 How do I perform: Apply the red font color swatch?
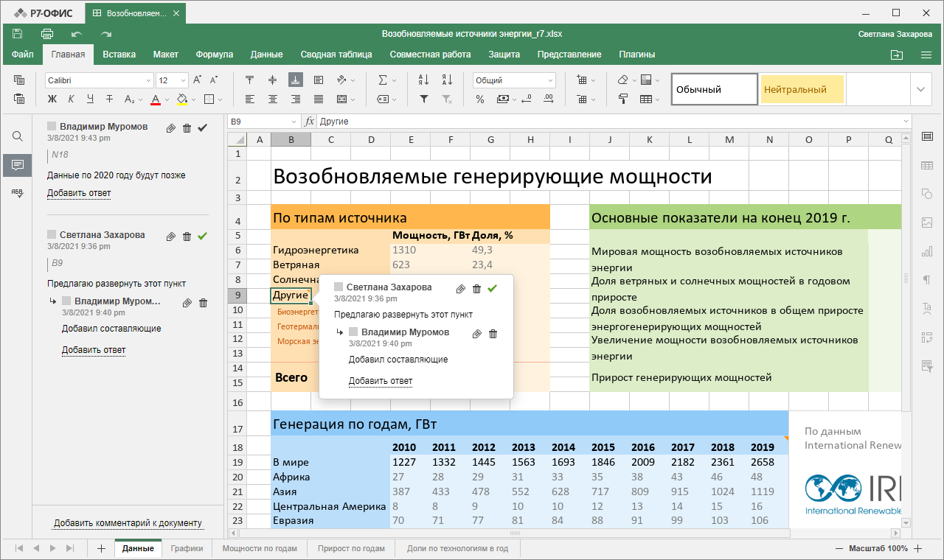pos(156,99)
